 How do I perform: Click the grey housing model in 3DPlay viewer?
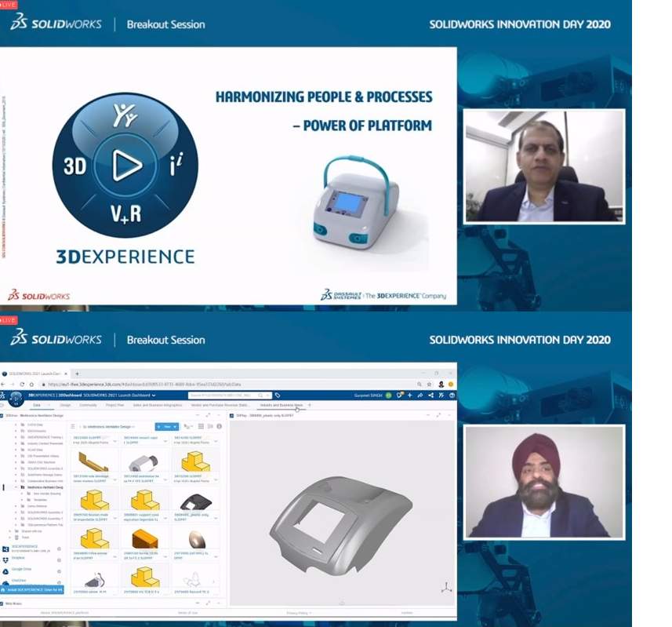341,524
